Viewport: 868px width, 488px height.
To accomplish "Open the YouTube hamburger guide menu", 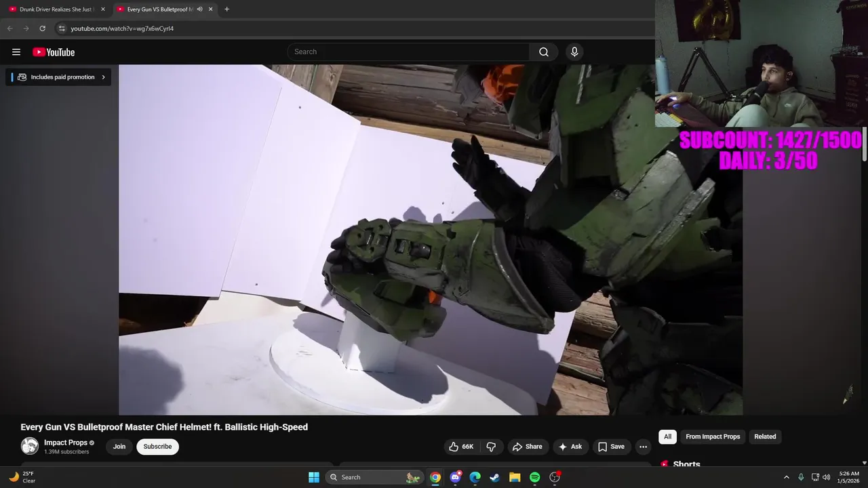I will [16, 52].
